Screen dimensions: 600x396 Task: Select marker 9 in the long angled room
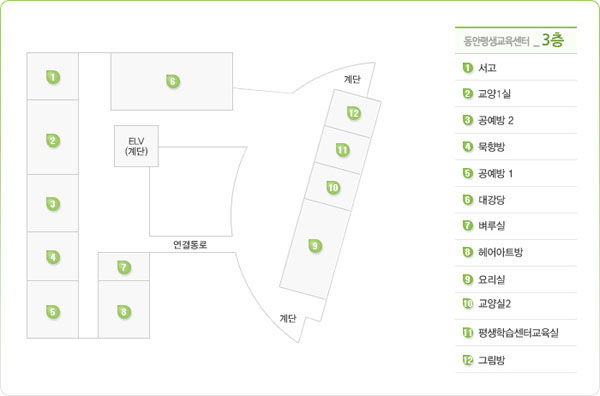(315, 246)
